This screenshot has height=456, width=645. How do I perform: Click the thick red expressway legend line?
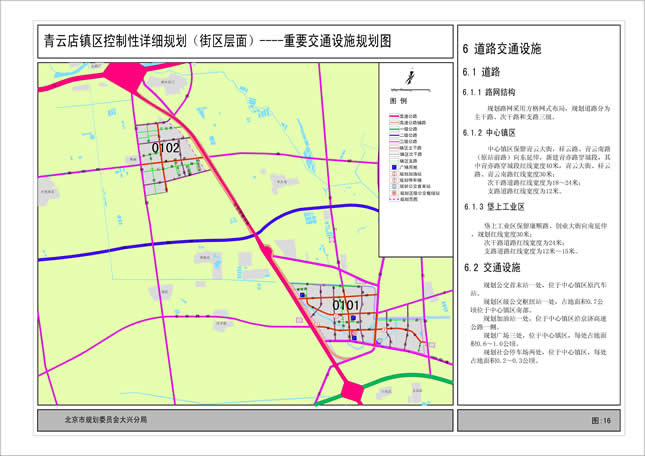393,116
